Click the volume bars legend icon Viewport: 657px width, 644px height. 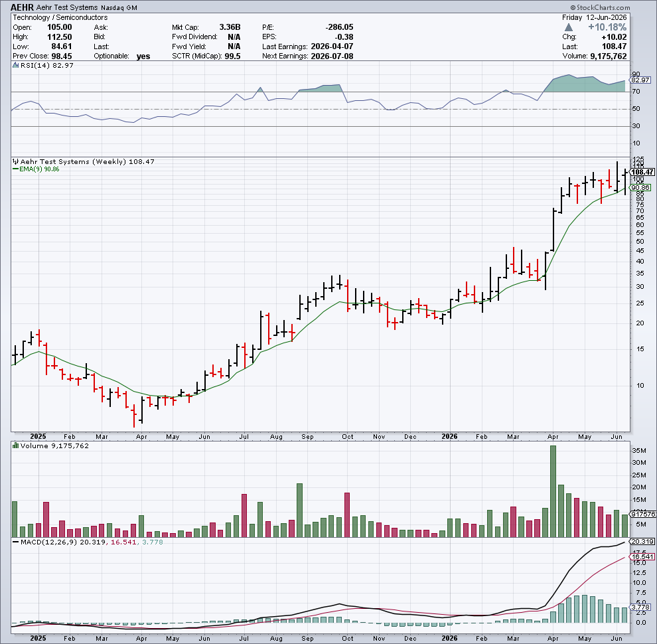pos(15,445)
